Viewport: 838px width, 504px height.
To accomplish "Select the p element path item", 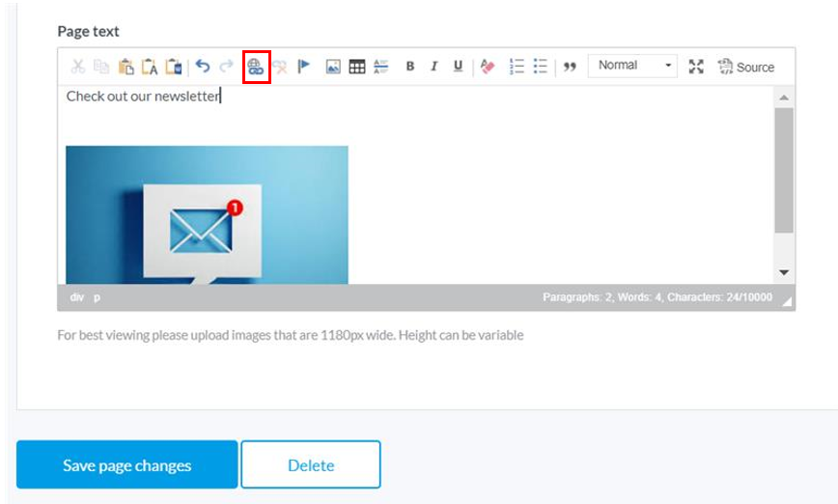I will click(97, 297).
